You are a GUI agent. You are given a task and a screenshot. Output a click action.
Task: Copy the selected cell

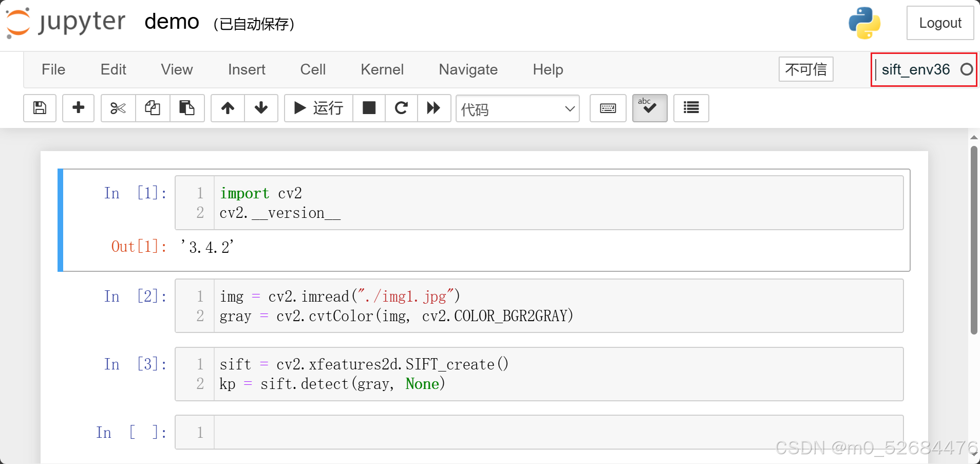point(153,108)
